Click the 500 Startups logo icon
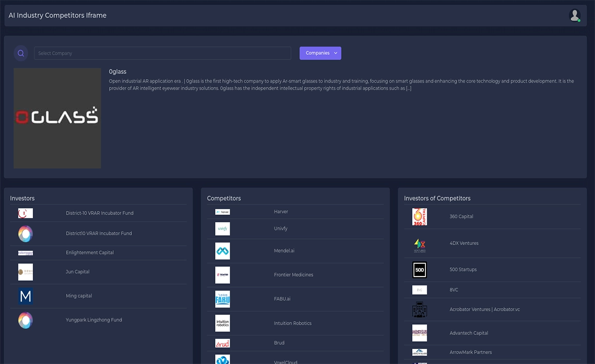This screenshot has width=595, height=364. point(419,270)
